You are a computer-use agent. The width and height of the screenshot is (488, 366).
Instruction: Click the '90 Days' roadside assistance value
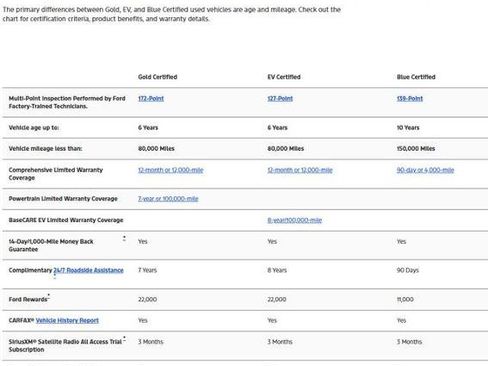coord(408,270)
